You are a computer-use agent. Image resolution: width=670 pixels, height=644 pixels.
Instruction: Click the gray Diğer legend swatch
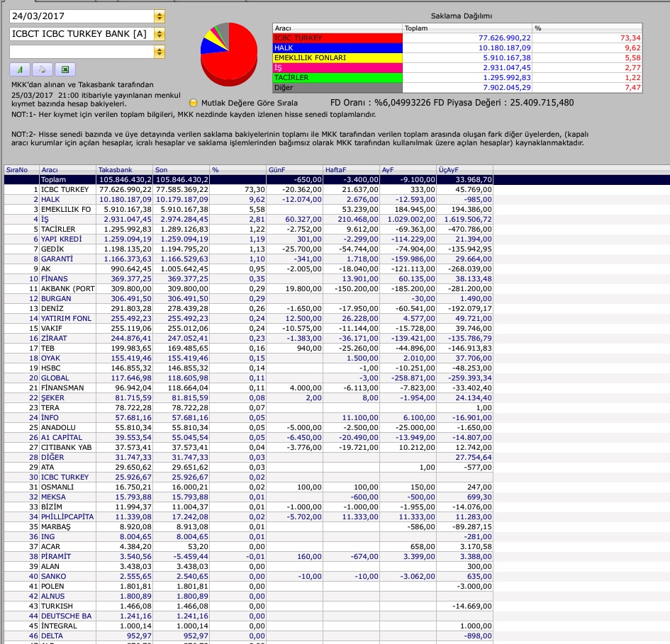[x=337, y=88]
